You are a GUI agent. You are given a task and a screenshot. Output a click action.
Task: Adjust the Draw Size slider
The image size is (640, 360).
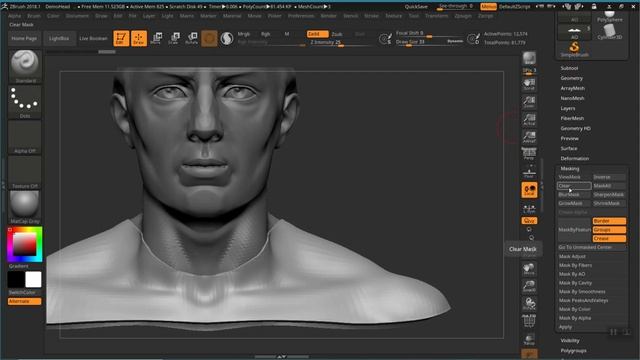[429, 42]
